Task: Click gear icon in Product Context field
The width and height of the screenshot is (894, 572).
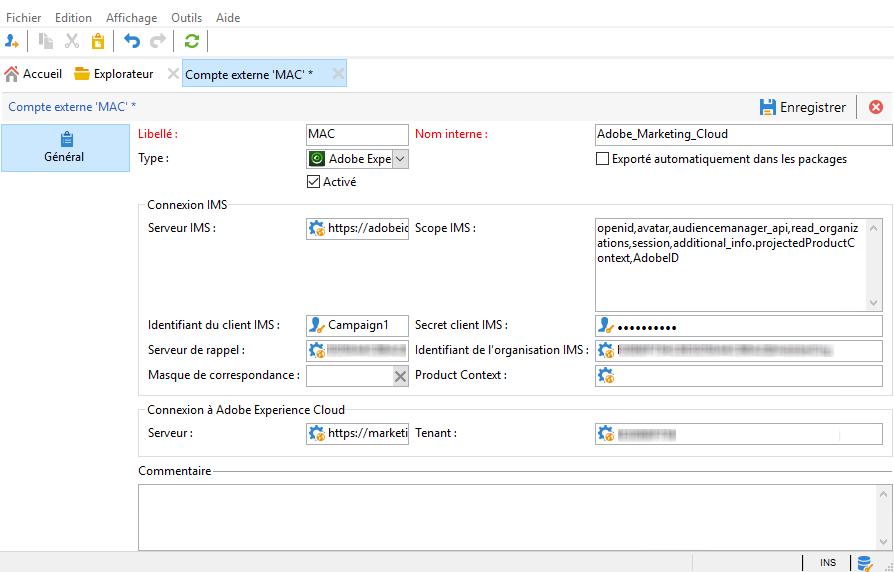Action: pos(606,376)
